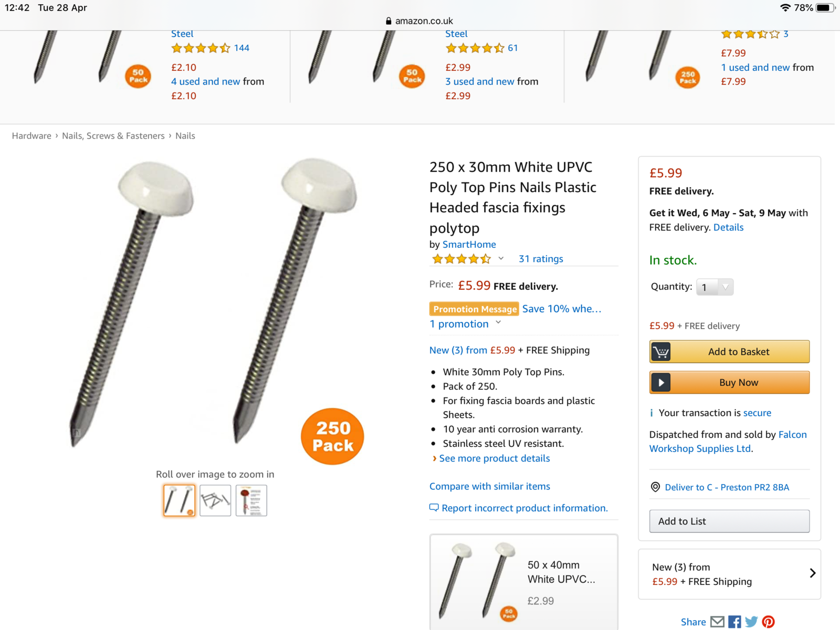Image resolution: width=840 pixels, height=630 pixels.
Task: Open the New (3) from £5.99 chevron
Action: pos(812,573)
